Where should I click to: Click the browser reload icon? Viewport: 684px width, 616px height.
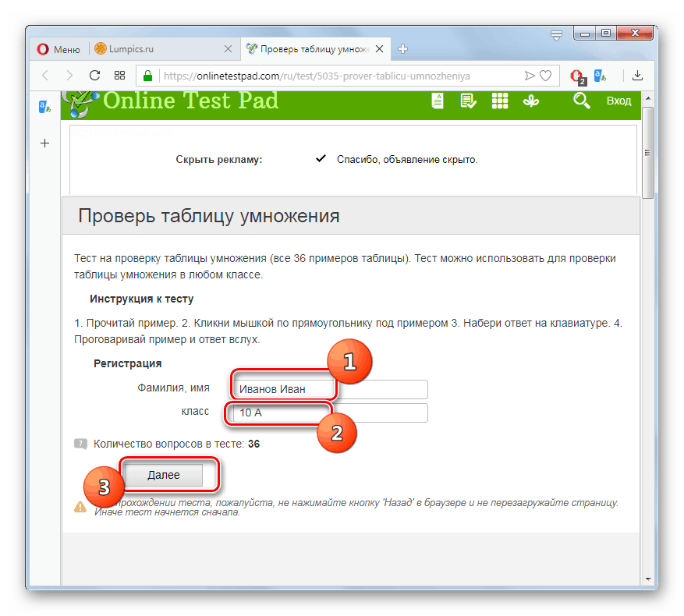pos(94,76)
